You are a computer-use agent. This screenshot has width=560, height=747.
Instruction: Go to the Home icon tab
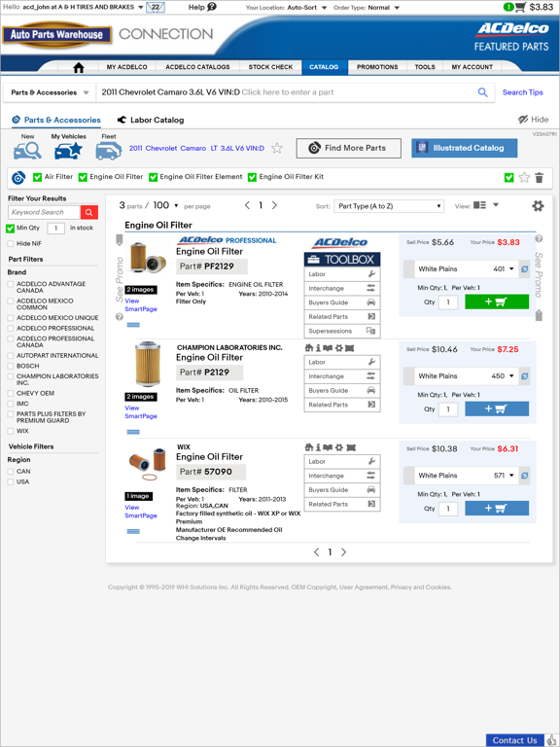pyautogui.click(x=79, y=68)
